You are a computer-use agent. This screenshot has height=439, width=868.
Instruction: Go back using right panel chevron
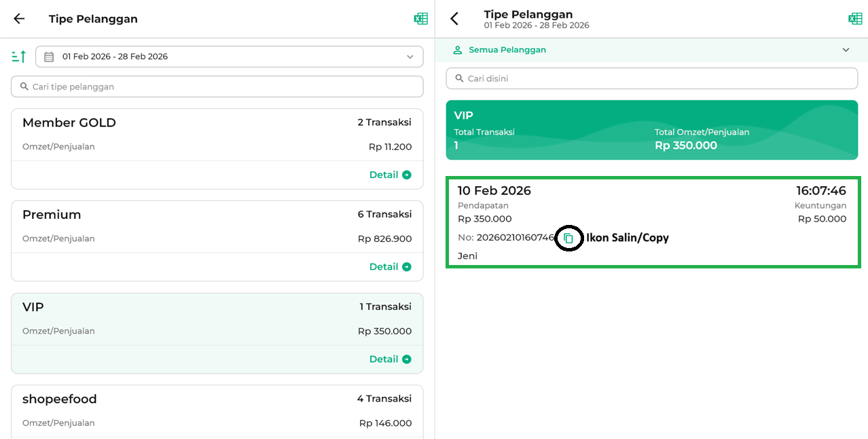tap(454, 19)
